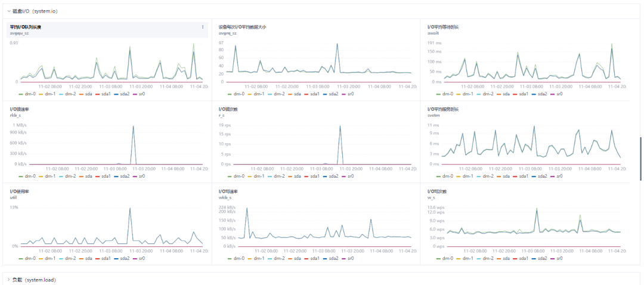Image resolution: width=644 pixels, height=285 pixels.
Task: Click the tall spike in the rkb_s chart
Action: [x=133, y=126]
